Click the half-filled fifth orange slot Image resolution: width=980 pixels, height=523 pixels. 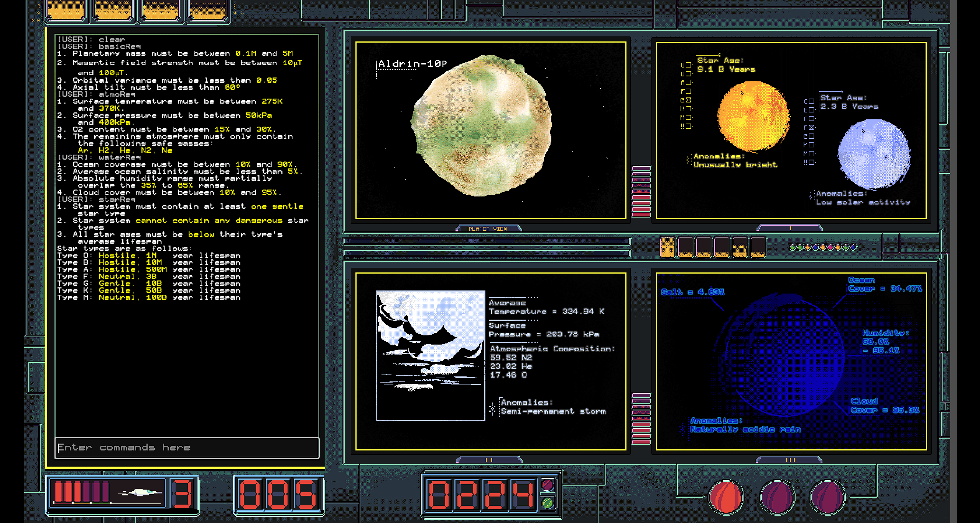click(740, 247)
